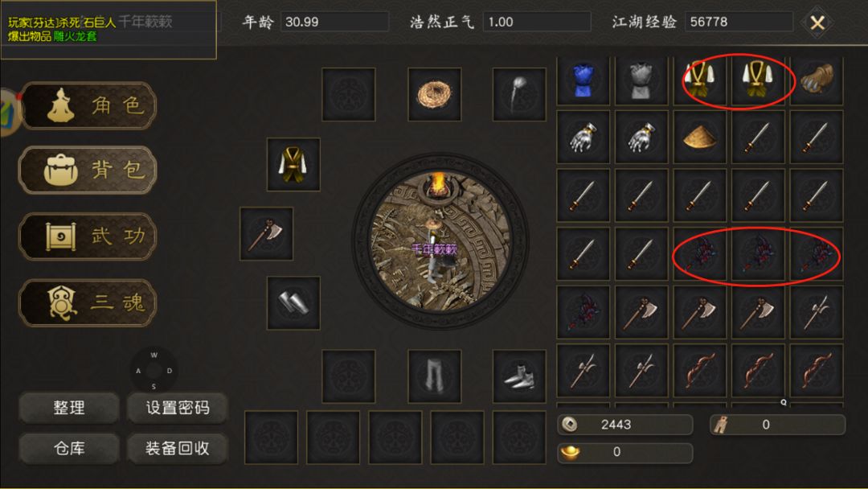Open the 仓库 warehouse button
Image resolution: width=868 pixels, height=489 pixels.
[x=69, y=448]
